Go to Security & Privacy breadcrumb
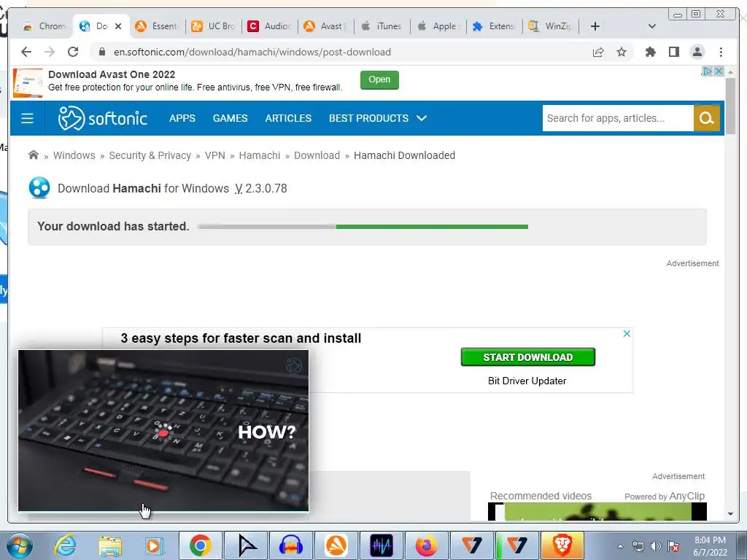The image size is (747, 560). click(x=150, y=155)
